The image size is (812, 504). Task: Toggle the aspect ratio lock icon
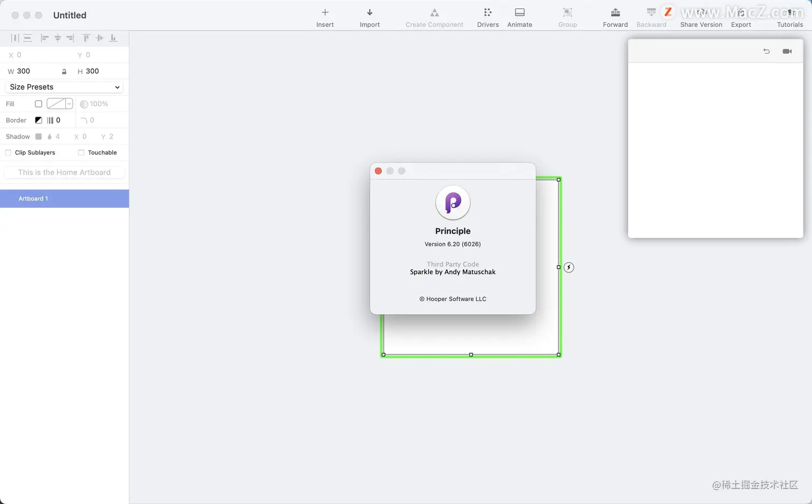click(64, 71)
